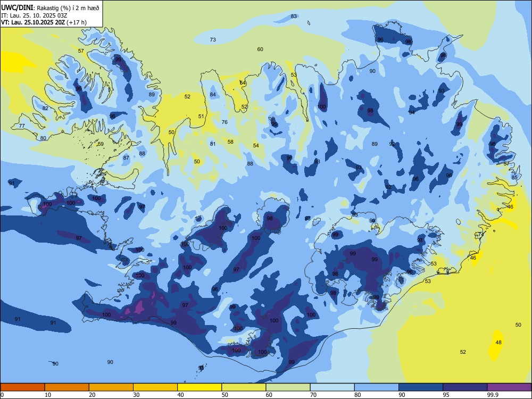Click the legend tick label '20'
This screenshot has width=532, height=399.
pyautogui.click(x=92, y=395)
